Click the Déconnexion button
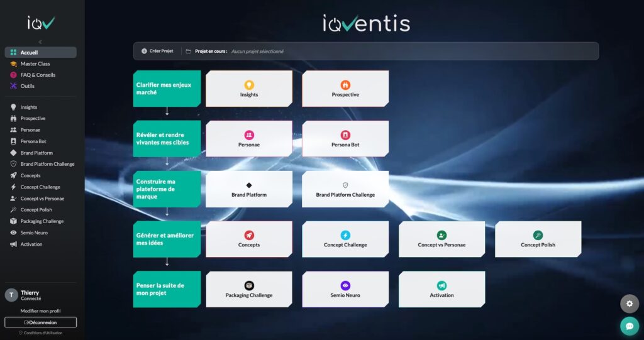Screen dimensions: 644x340 [x=40, y=322]
